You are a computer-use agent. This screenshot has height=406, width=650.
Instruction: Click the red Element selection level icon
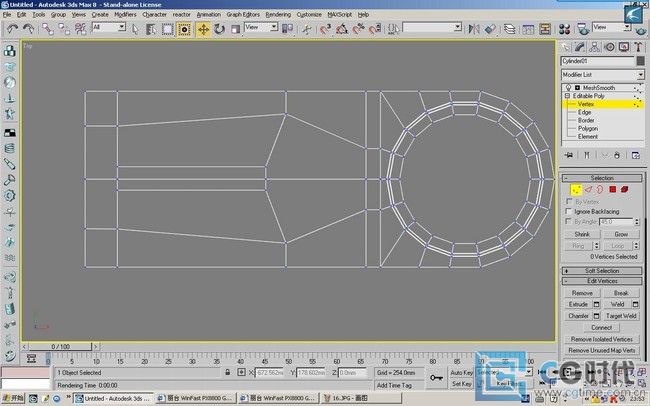click(x=625, y=190)
